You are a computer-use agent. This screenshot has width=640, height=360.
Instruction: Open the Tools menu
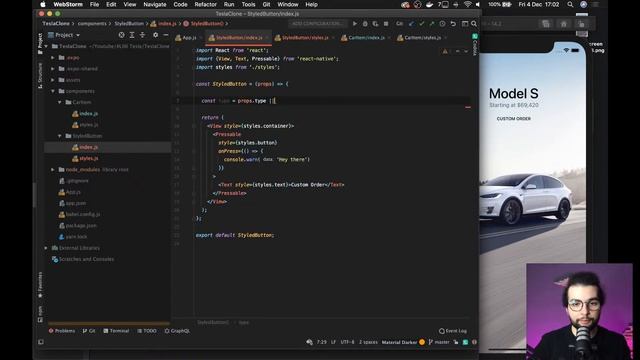point(248,4)
